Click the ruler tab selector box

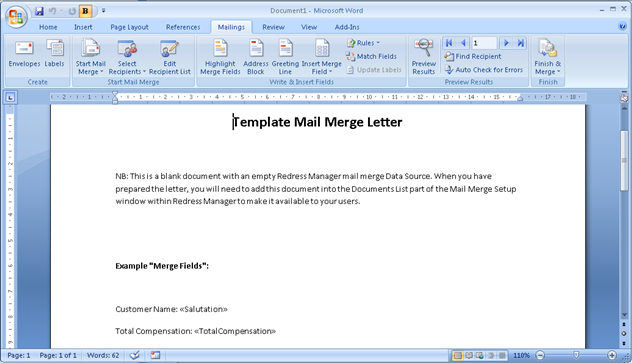tap(10, 97)
